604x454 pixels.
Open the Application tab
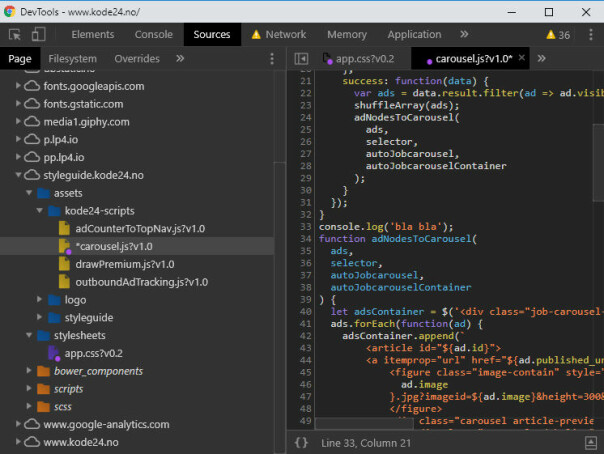(414, 34)
